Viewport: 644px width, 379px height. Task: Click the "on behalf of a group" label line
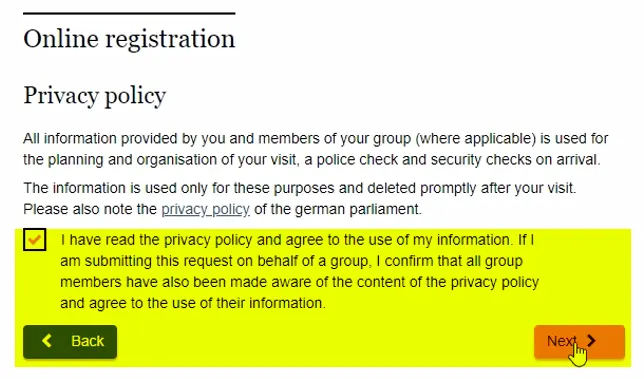292,261
